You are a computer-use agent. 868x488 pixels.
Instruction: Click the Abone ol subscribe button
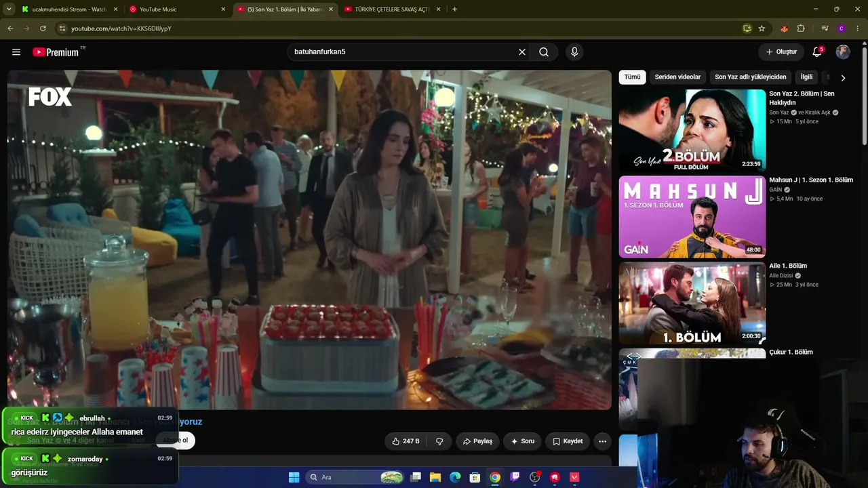click(175, 440)
